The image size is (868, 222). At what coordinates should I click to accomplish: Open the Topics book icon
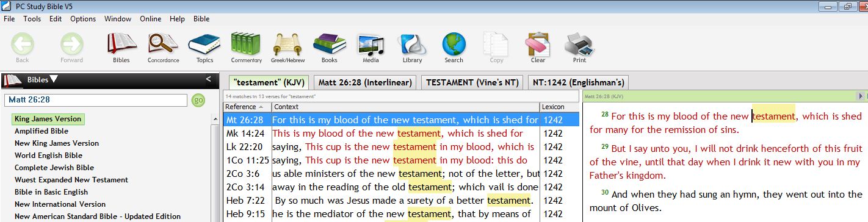[x=204, y=48]
